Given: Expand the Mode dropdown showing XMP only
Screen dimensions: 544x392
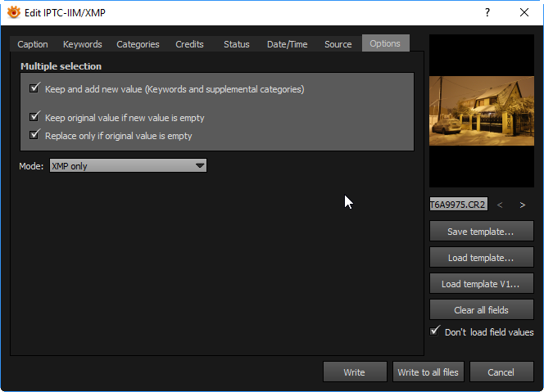Looking at the screenshot, I should (127, 166).
